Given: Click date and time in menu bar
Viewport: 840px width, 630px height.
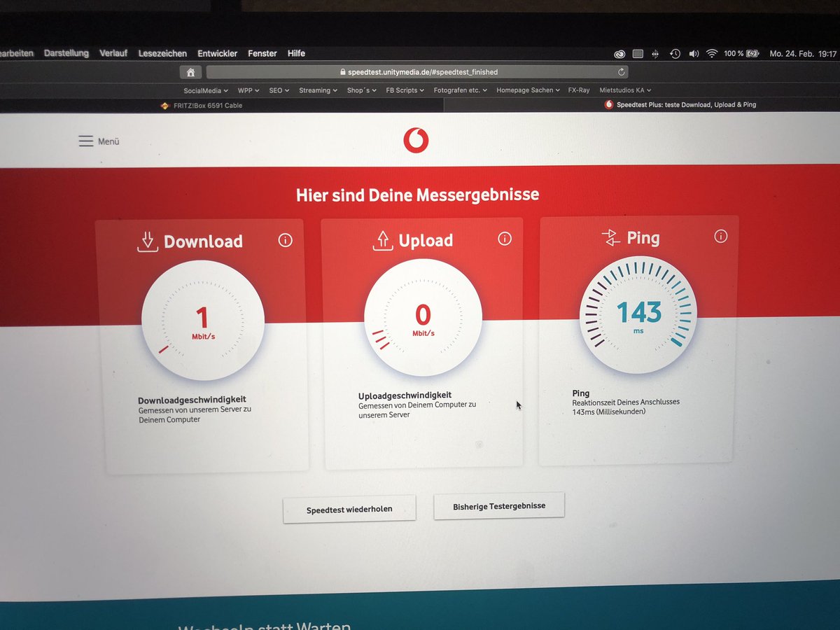Looking at the screenshot, I should (x=803, y=54).
